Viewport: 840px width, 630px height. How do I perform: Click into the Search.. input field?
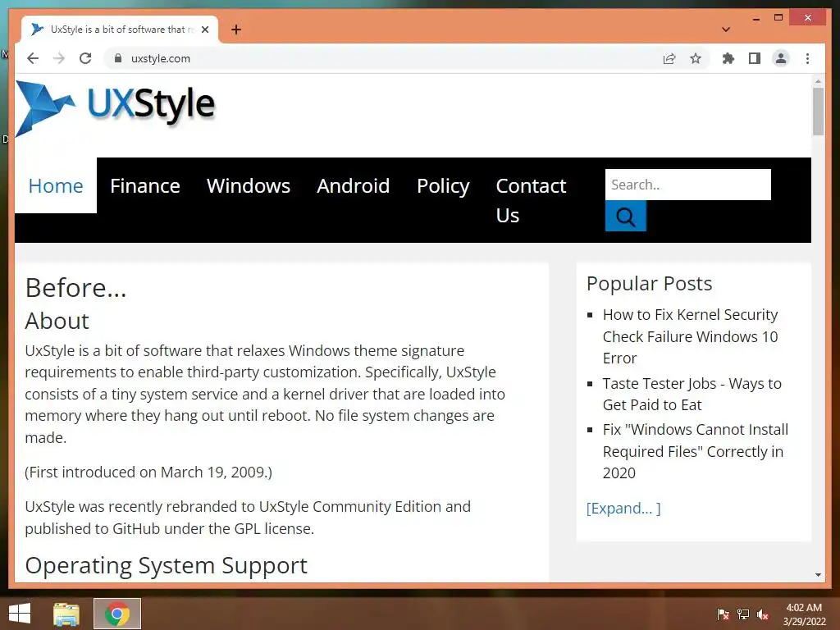pyautogui.click(x=688, y=185)
